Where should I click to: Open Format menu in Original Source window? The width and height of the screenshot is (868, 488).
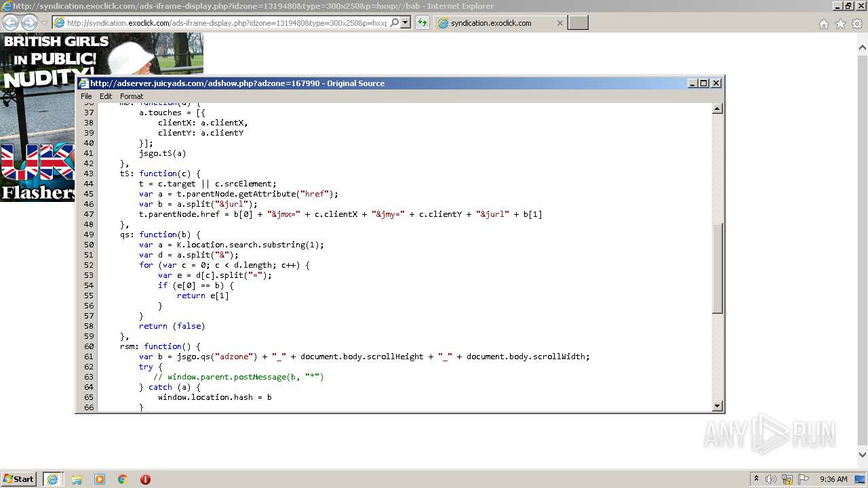(x=132, y=96)
